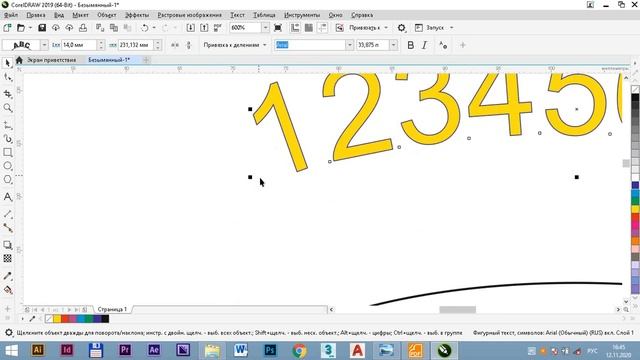Toggle Italic text formatting
The height and width of the screenshot is (360, 640).
pos(424,45)
